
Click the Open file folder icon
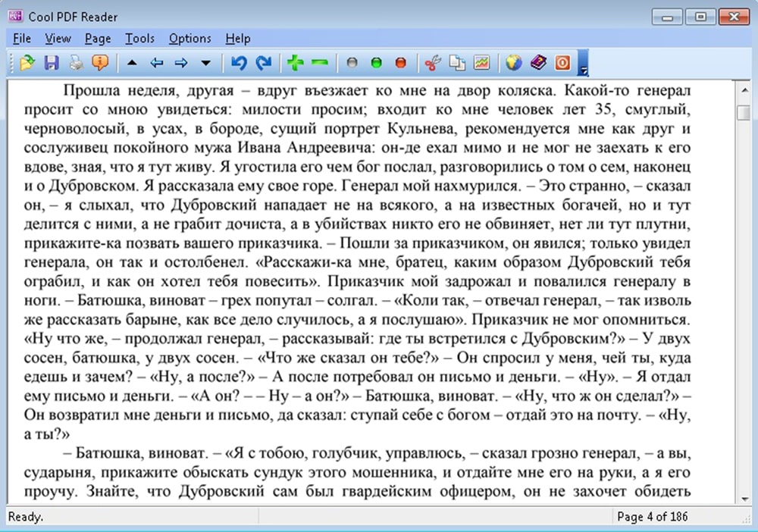coord(27,64)
